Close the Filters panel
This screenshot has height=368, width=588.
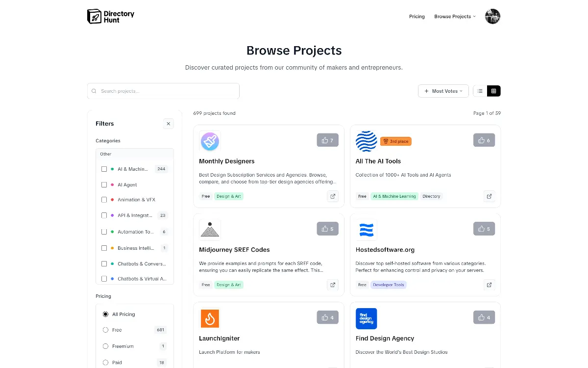pyautogui.click(x=168, y=124)
